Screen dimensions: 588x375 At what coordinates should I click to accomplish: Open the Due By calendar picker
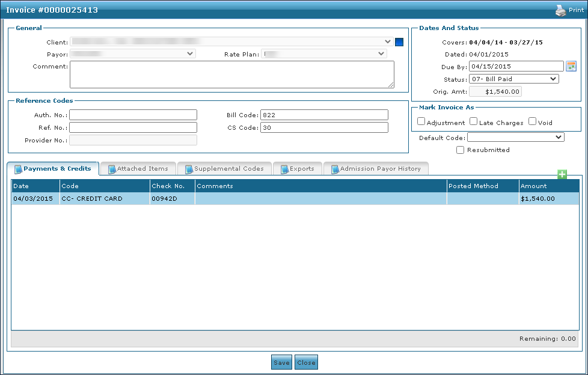(571, 66)
